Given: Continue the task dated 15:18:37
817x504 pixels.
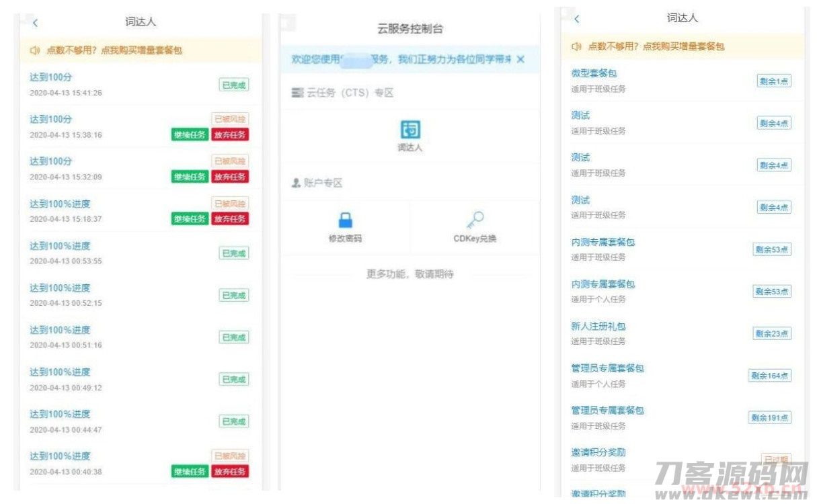Looking at the screenshot, I should pos(190,218).
